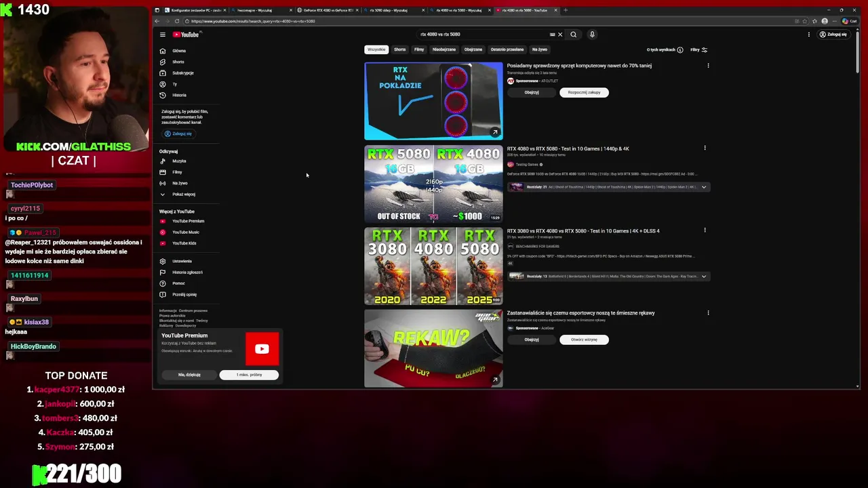The width and height of the screenshot is (868, 488).
Task: Click the magnifier search button
Action: click(574, 35)
